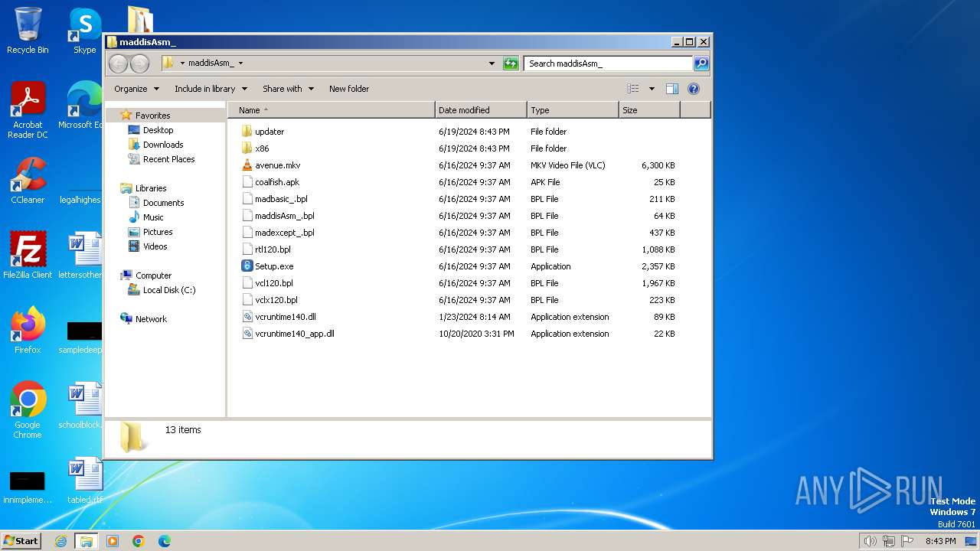Select Documents library in navigation pane
This screenshot has width=980, height=551.
pos(163,203)
